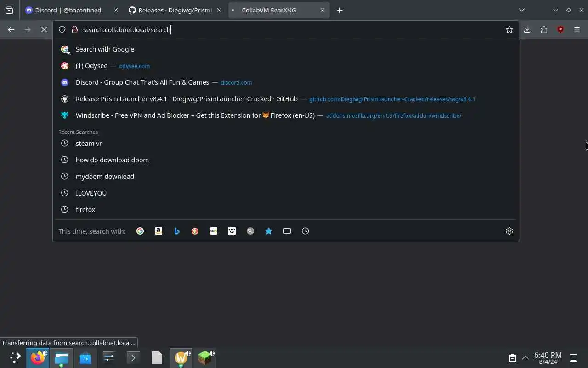This screenshot has height=368, width=588.
Task: Search bookmarks using the star icon
Action: 269,231
